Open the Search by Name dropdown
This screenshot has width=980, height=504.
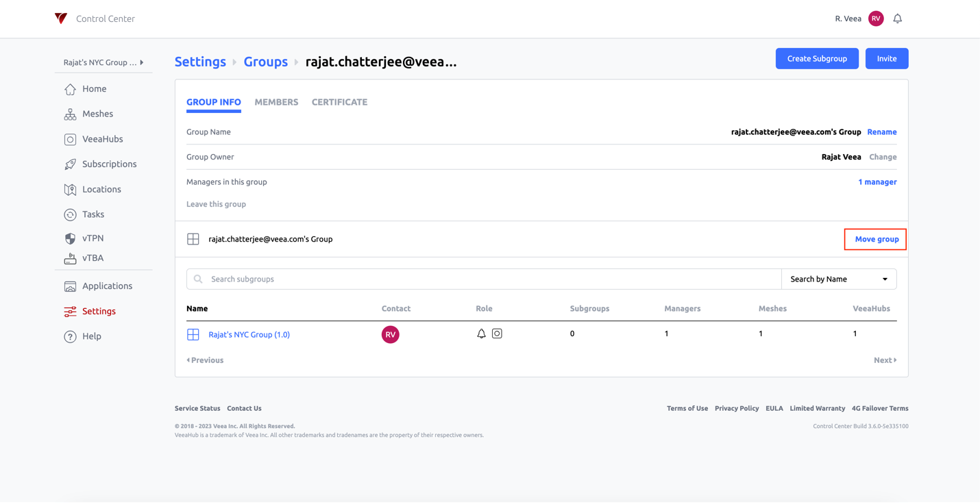pyautogui.click(x=839, y=279)
